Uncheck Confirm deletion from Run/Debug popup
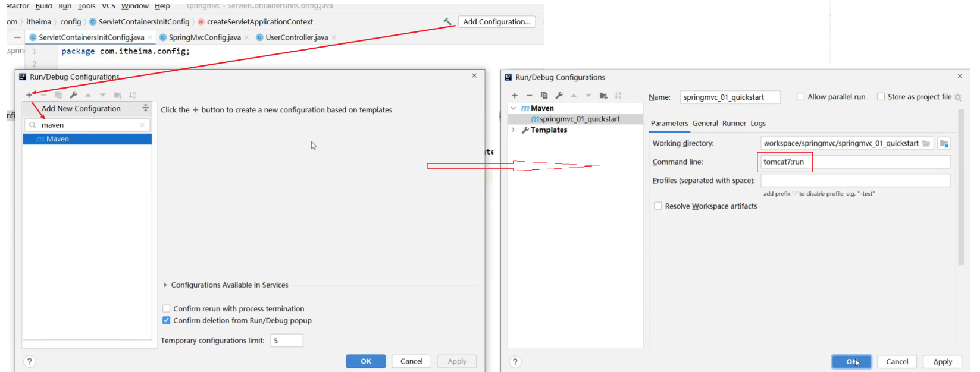This screenshot has width=980, height=372. pos(166,320)
